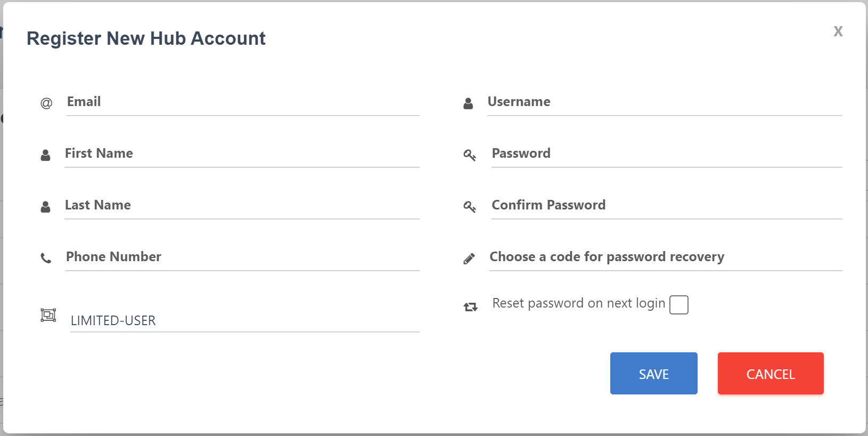Select the Phone Number text field
The width and height of the screenshot is (868, 436).
[242, 257]
